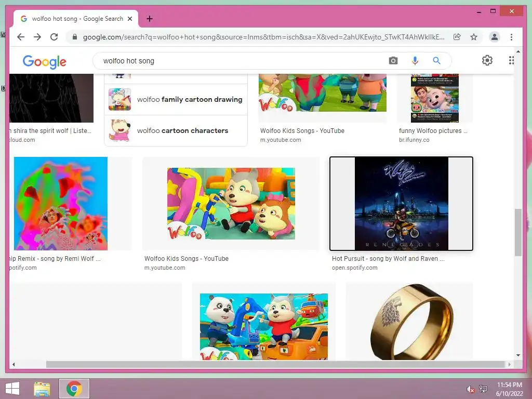This screenshot has height=399, width=532.
Task: Open the Chrome profile avatar
Action: [495, 37]
